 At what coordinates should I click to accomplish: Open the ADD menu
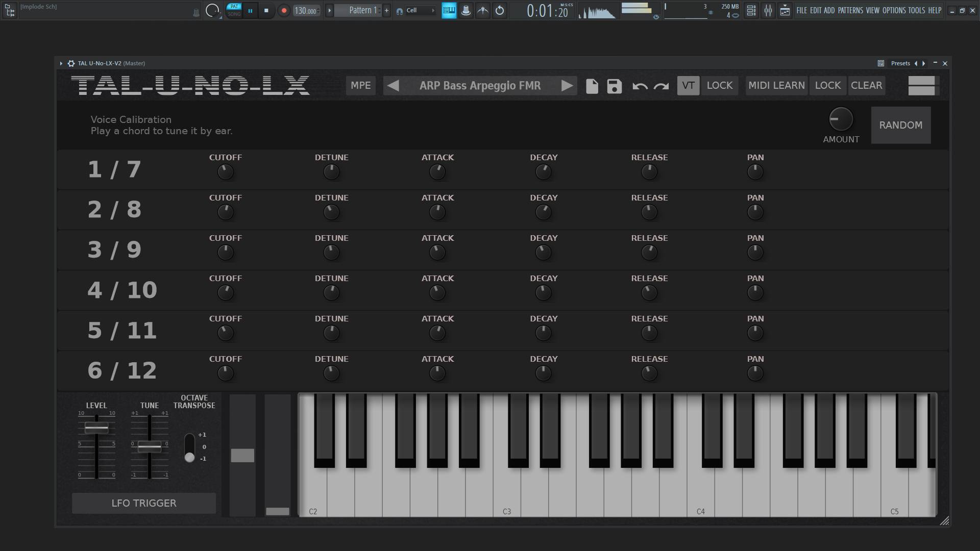coord(829,10)
